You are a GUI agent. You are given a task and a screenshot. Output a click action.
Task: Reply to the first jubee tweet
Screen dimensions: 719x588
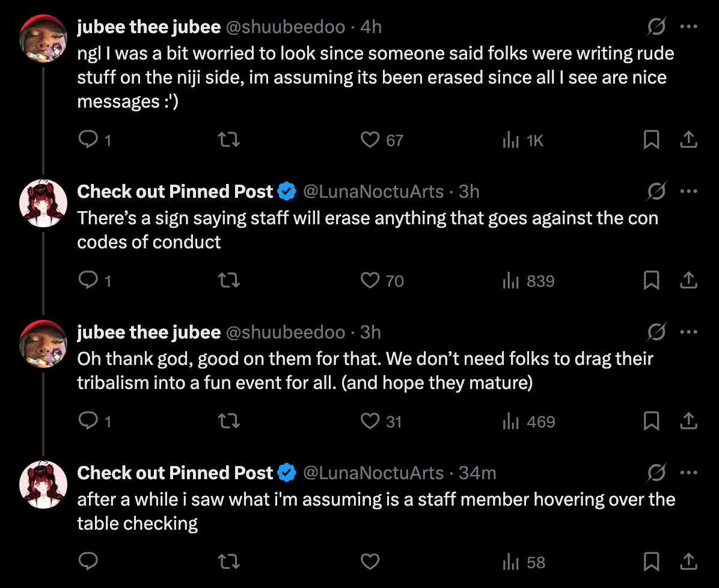[x=88, y=140]
